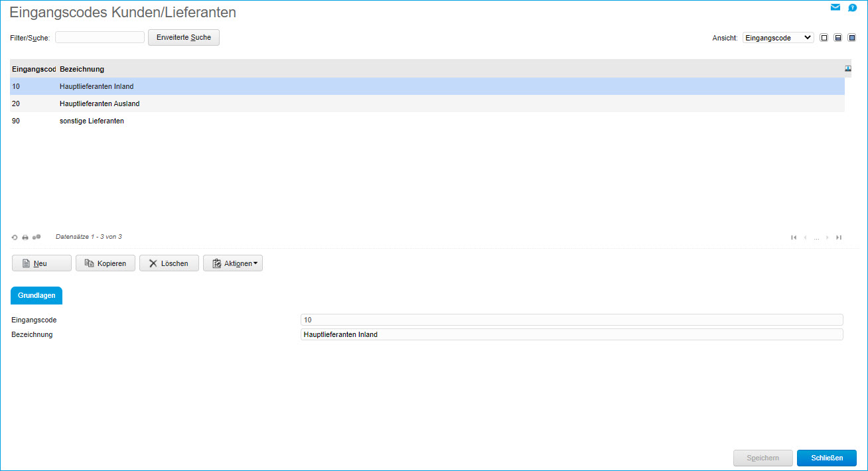This screenshot has width=868, height=471.
Task: Click the code 10 cell in list
Action: pos(16,86)
